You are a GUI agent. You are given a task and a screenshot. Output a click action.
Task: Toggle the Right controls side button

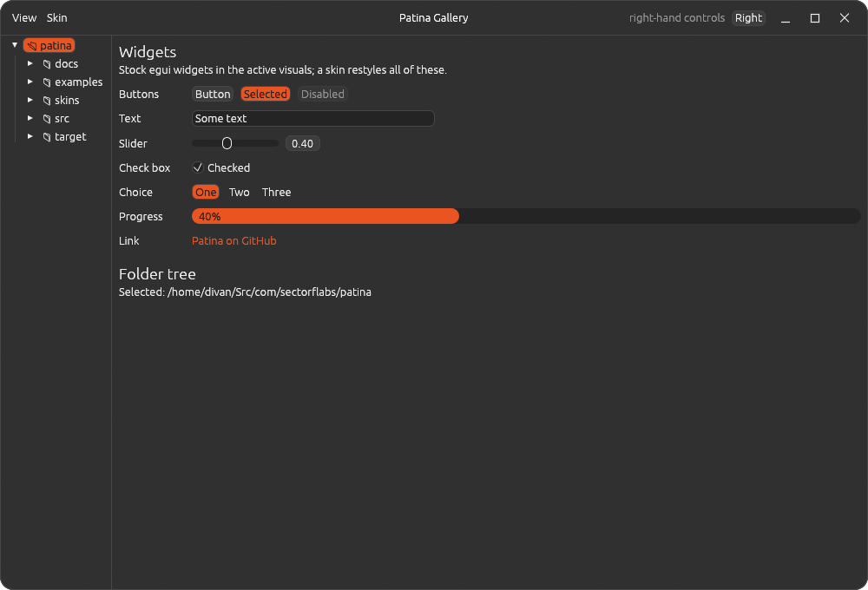tap(748, 17)
